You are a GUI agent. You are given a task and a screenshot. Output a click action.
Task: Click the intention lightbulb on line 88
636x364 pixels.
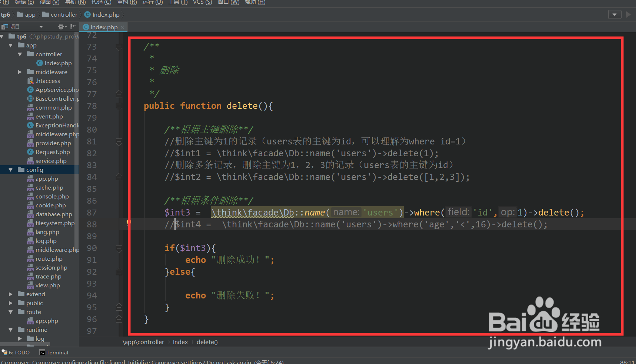point(129,222)
